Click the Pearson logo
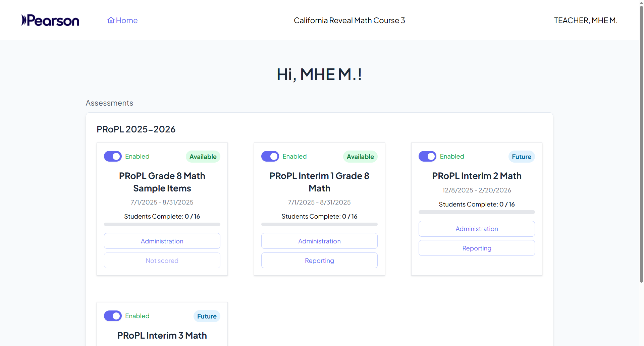The height and width of the screenshot is (346, 644). (50, 20)
